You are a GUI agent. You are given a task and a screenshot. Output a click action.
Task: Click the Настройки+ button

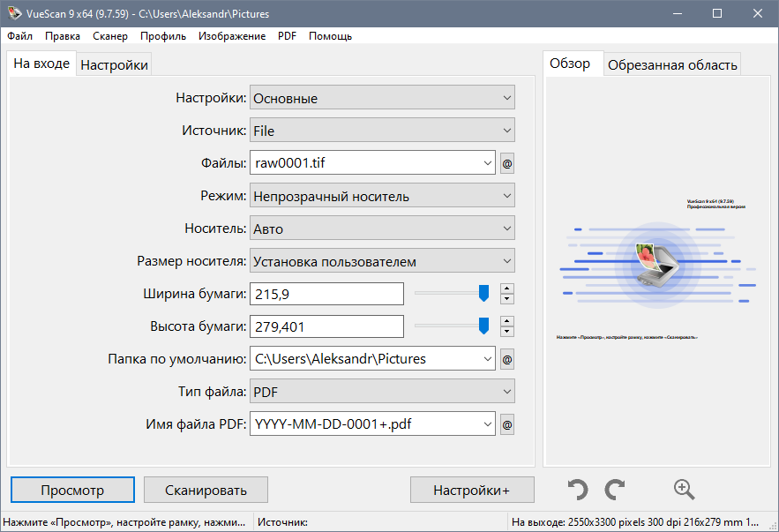(x=472, y=490)
